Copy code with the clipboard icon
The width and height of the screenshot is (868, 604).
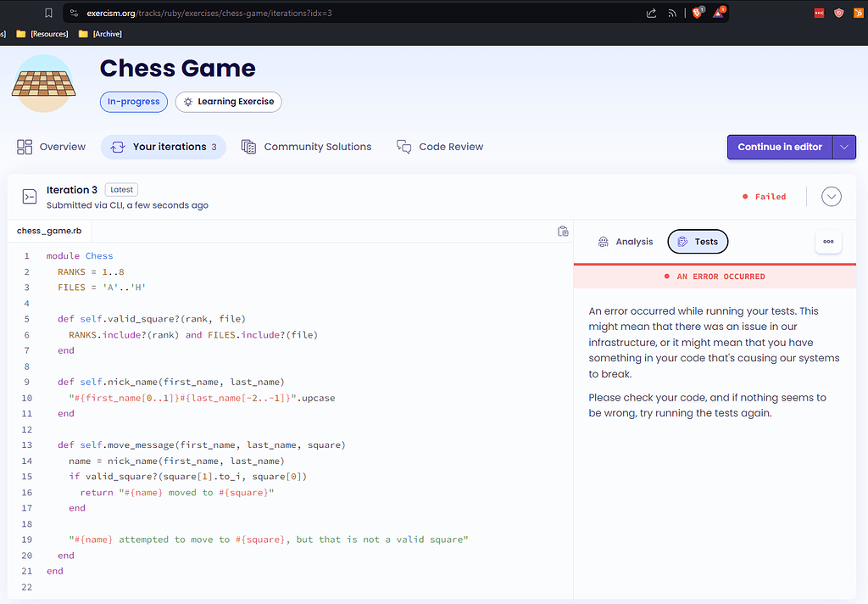click(x=563, y=231)
